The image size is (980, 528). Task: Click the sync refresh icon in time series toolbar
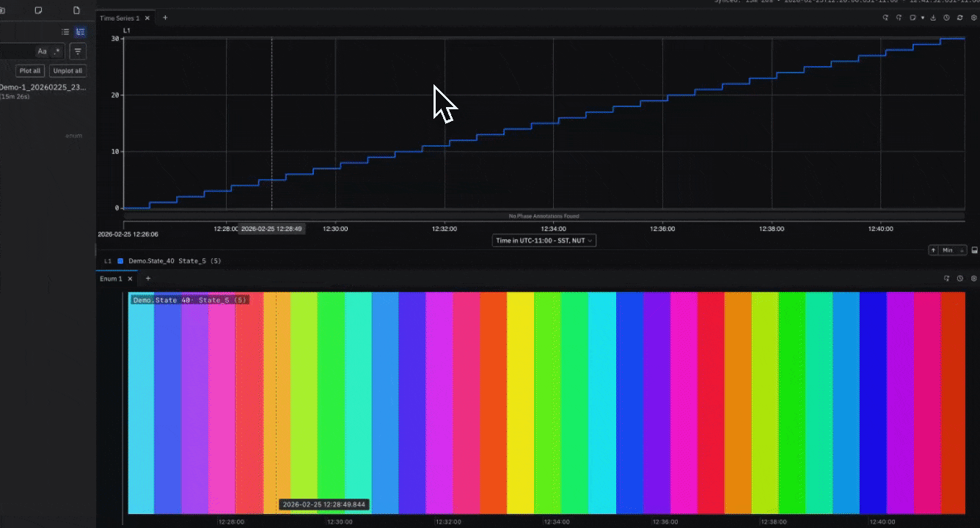point(959,18)
